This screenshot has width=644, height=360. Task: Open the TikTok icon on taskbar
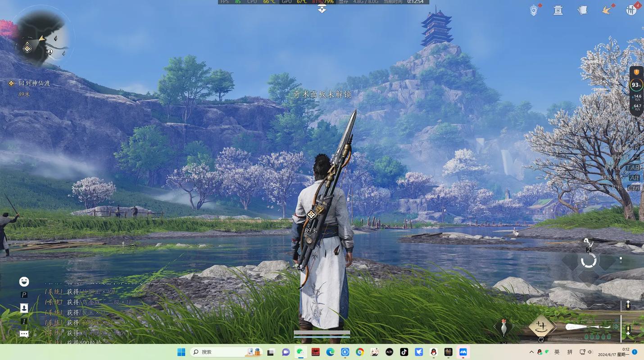click(x=404, y=352)
